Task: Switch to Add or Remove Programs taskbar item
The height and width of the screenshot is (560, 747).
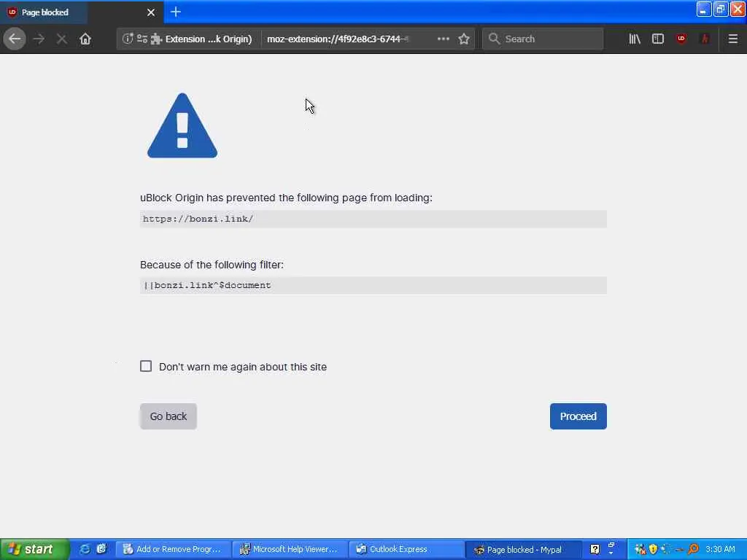Action: 173,549
